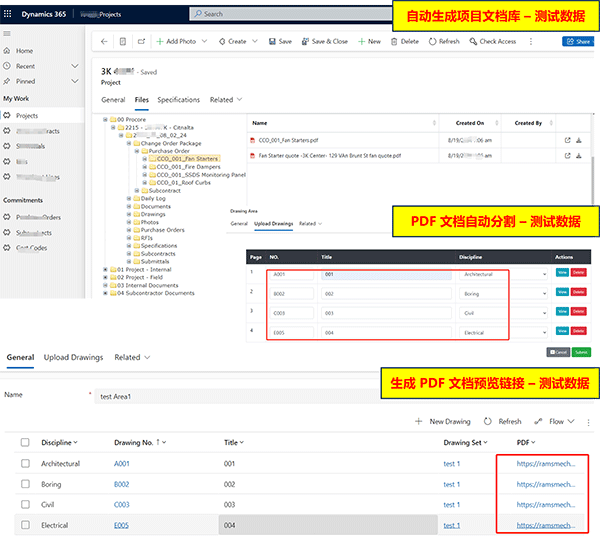Image resolution: width=600 pixels, height=537 pixels.
Task: Expand the Recent section in sidebar
Action: pyautogui.click(x=69, y=65)
